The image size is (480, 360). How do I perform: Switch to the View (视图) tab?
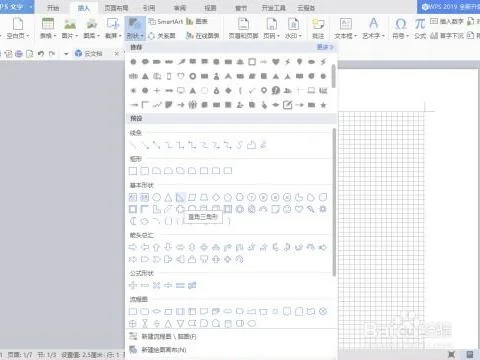[x=210, y=8]
